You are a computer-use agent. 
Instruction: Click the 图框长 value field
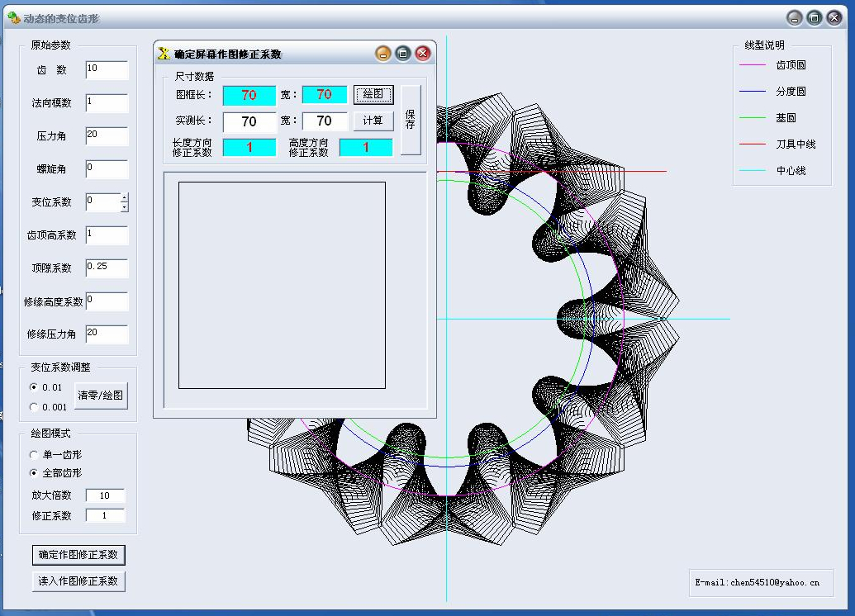tap(249, 95)
